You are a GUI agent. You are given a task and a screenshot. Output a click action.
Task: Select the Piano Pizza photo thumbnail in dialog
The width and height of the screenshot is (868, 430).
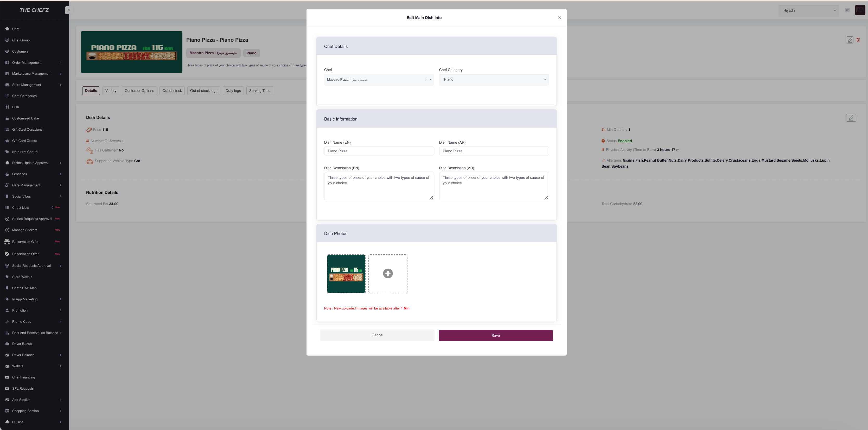click(346, 274)
